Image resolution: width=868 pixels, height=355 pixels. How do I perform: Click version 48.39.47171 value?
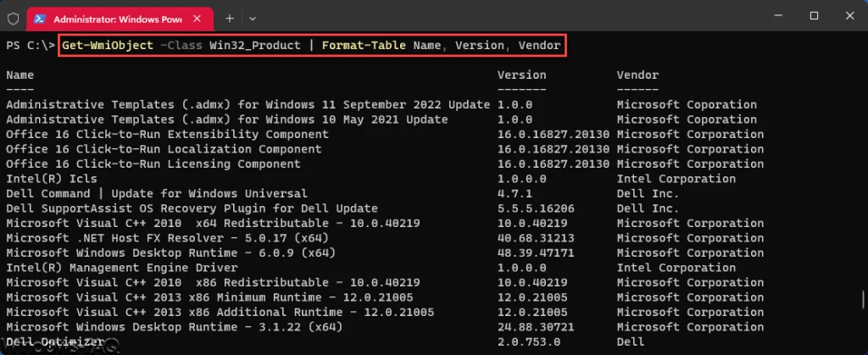(536, 252)
